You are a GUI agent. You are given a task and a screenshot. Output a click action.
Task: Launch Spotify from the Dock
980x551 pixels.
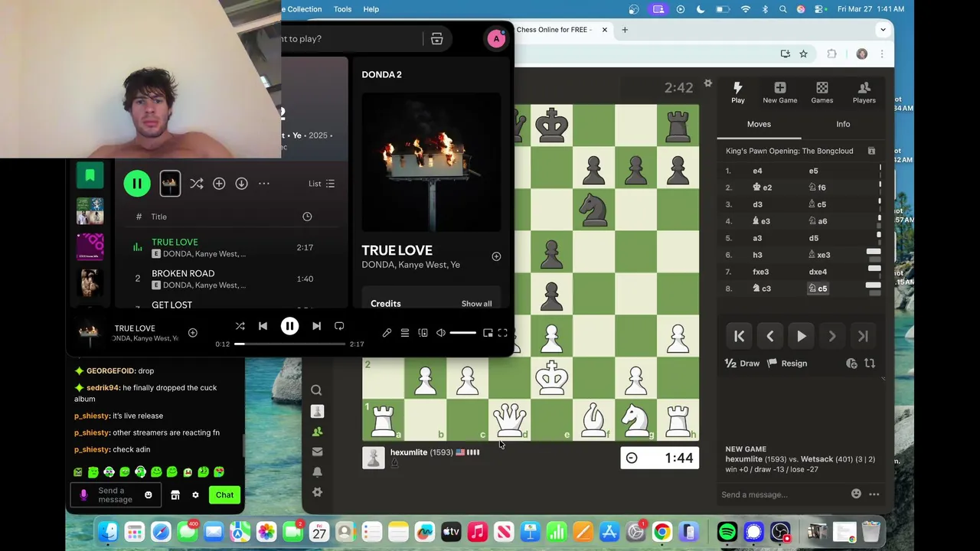click(727, 531)
